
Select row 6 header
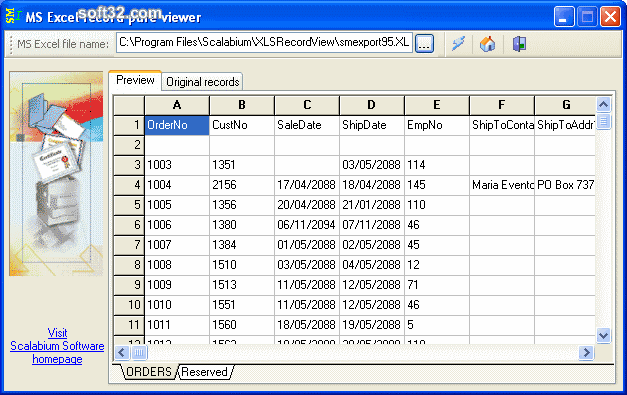[129, 225]
